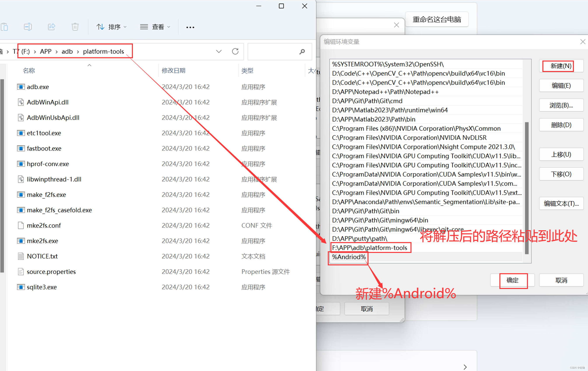This screenshot has width=588, height=371.
Task: Click the 删除(D) button
Action: coord(561,125)
